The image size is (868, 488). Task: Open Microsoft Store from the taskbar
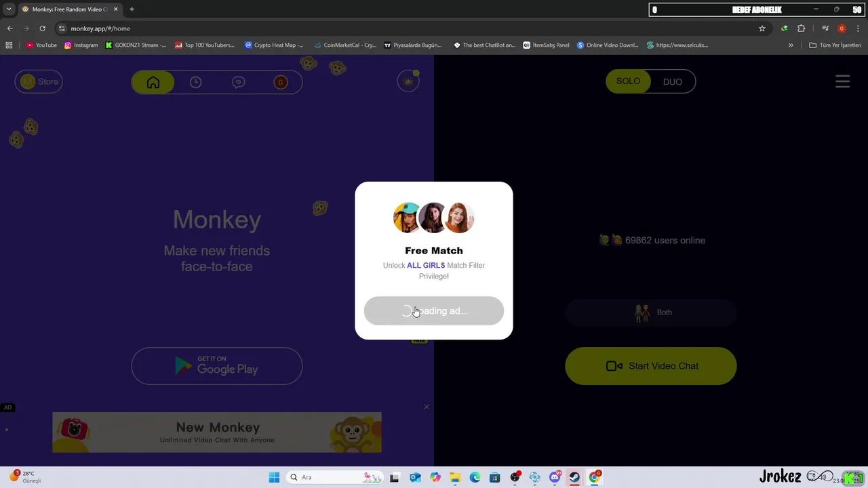click(x=495, y=477)
